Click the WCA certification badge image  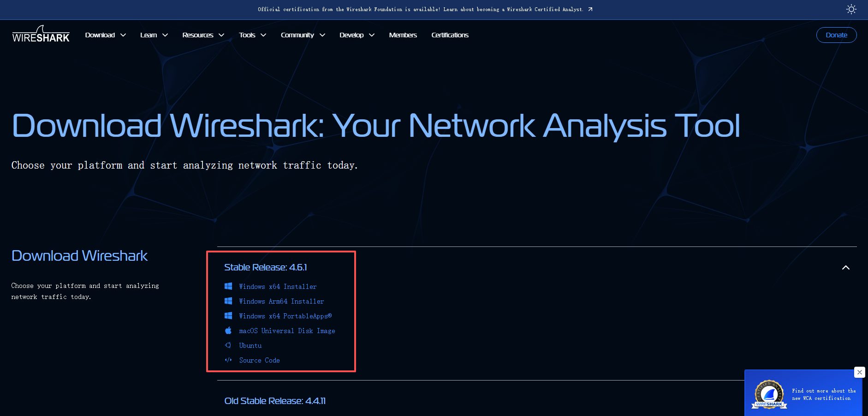(769, 394)
